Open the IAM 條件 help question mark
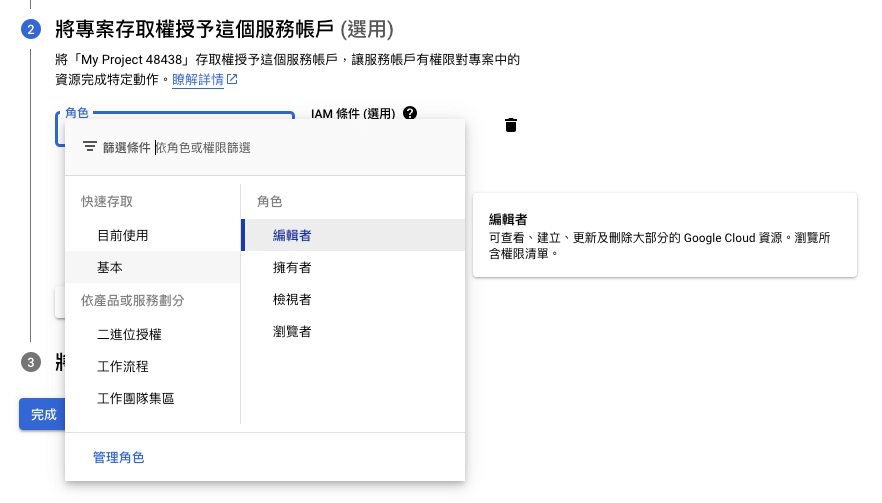 coord(410,114)
